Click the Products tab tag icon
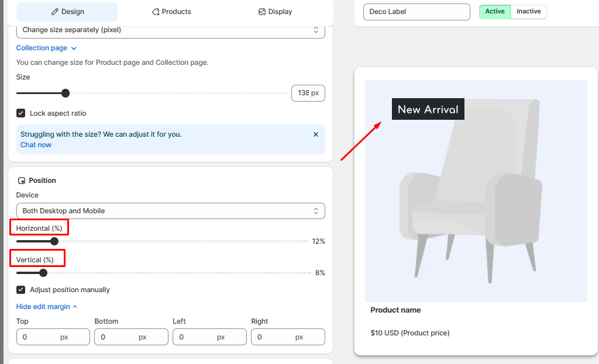The width and height of the screenshot is (599, 364). (x=156, y=12)
